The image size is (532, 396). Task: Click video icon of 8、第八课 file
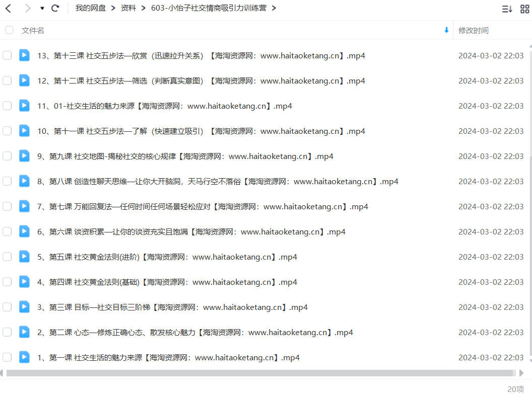tap(24, 181)
